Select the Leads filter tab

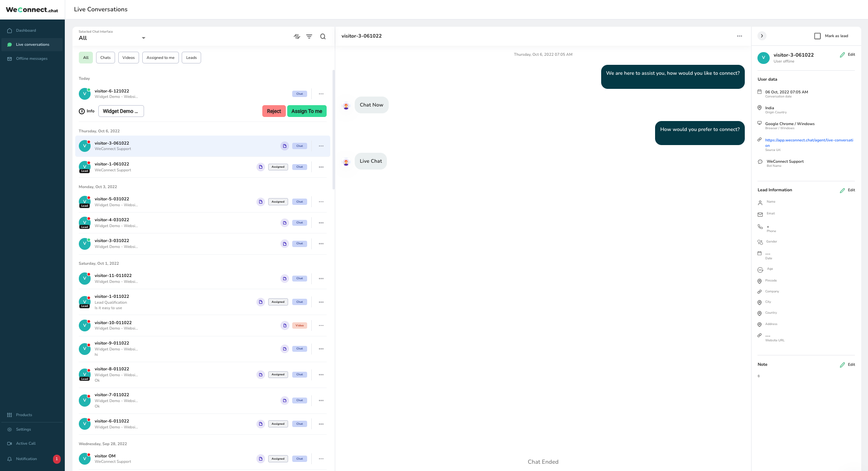tap(192, 58)
